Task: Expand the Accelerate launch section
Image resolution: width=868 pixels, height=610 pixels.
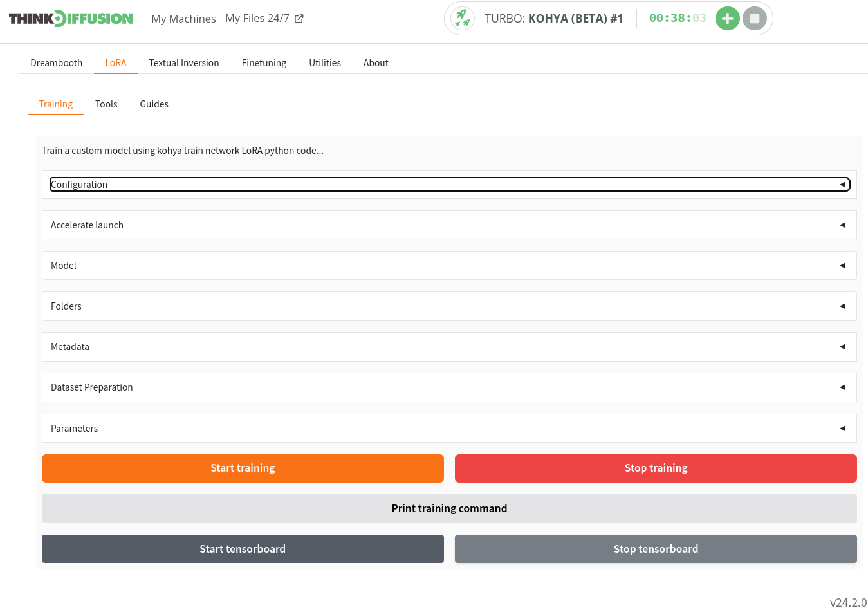Action: pyautogui.click(x=449, y=225)
